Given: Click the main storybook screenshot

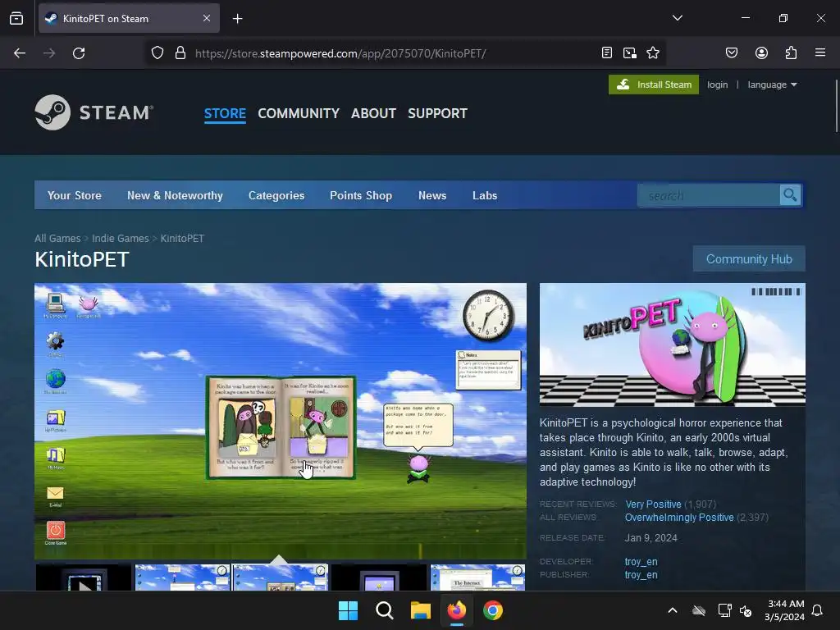Looking at the screenshot, I should click(281, 421).
